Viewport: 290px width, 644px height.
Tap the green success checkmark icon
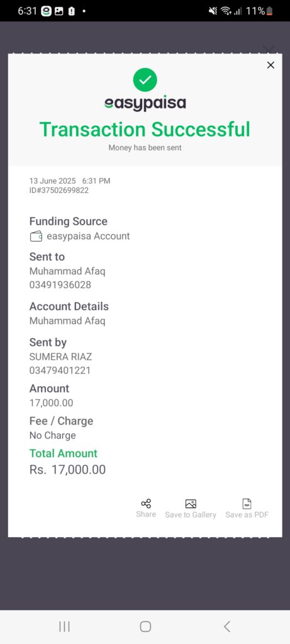[x=145, y=80]
